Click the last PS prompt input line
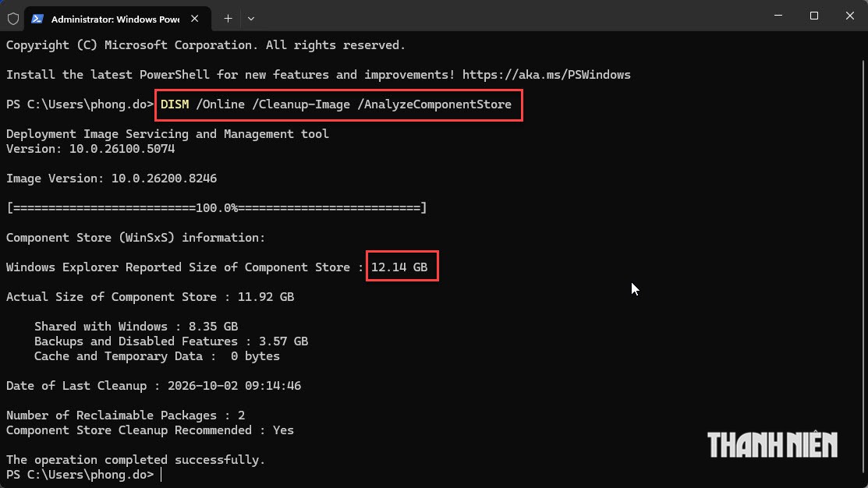The width and height of the screenshot is (868, 488). click(83, 475)
